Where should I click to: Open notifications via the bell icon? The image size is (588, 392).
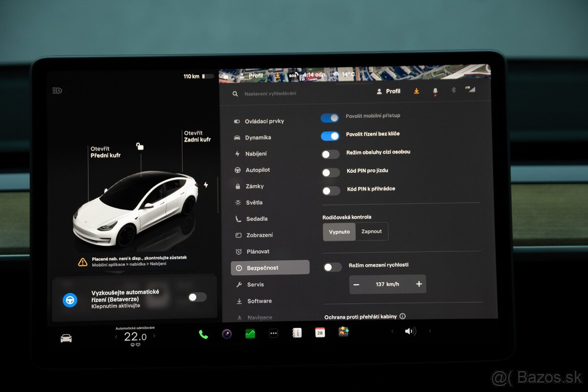pos(435,91)
